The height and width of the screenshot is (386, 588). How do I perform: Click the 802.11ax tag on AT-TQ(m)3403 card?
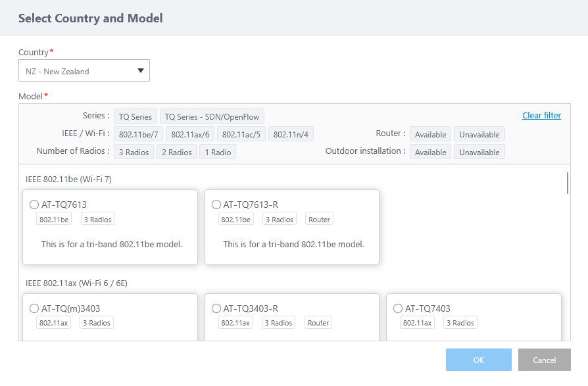tap(54, 323)
